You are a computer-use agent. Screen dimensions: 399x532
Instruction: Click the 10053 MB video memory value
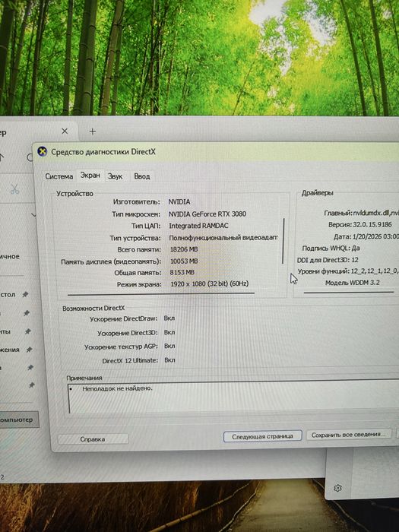pos(184,261)
